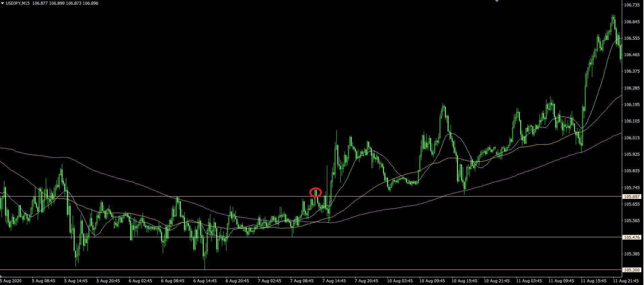Click the '10 Aug 21:45' time axis label
Screen dimensions: 644x285
coord(497,281)
